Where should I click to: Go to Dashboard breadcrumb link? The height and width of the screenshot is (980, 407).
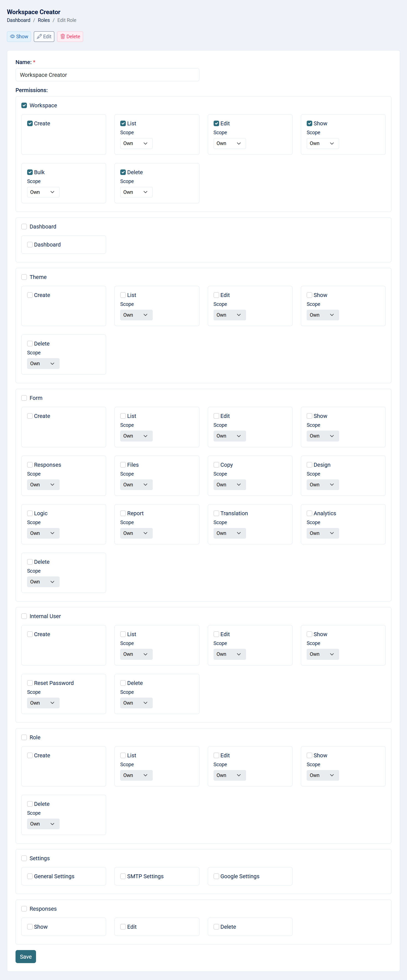(x=19, y=20)
